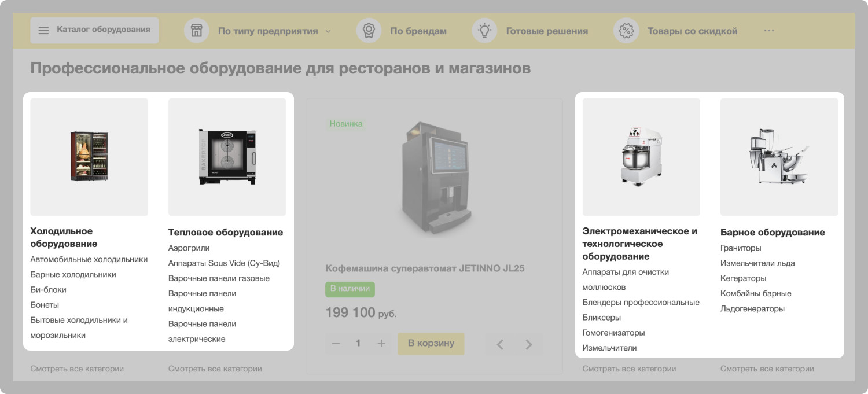The image size is (868, 394).
Task: Open the three-dots overflow menu in navigation bar
Action: (x=769, y=31)
